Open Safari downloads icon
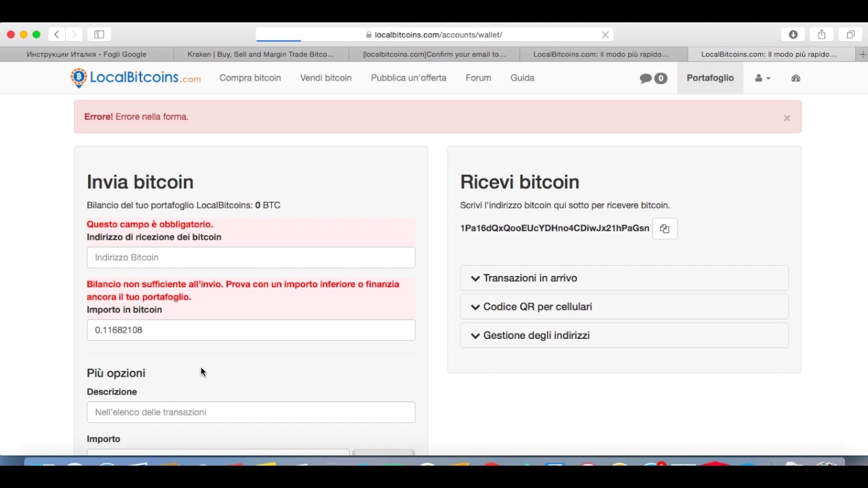This screenshot has height=488, width=868. coord(793,35)
